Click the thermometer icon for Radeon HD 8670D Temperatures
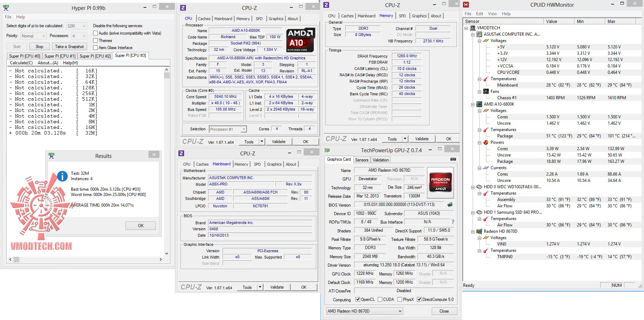The width and height of the screenshot is (644, 320). pos(486,250)
